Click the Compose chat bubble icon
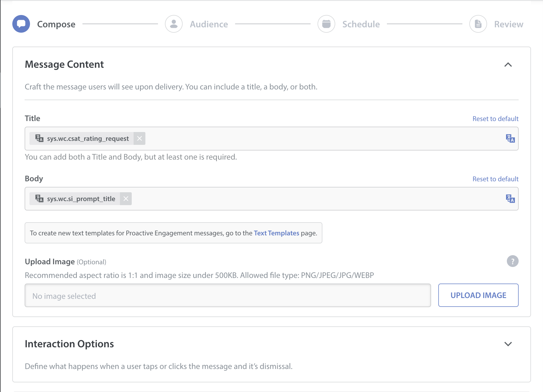 21,24
